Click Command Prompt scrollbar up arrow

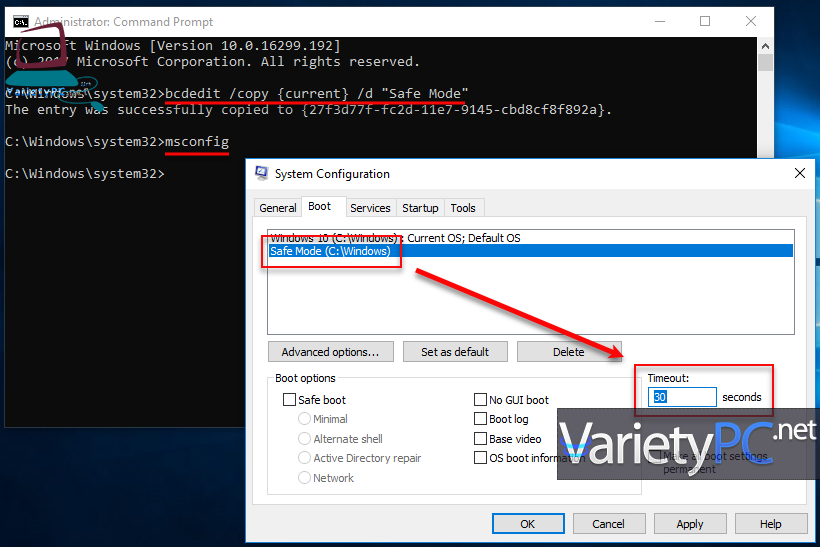point(765,46)
